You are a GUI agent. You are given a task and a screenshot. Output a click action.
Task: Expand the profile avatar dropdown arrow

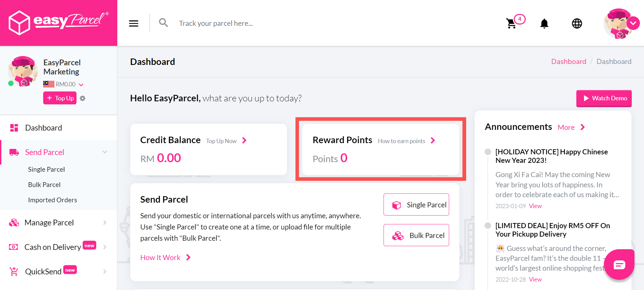633,23
